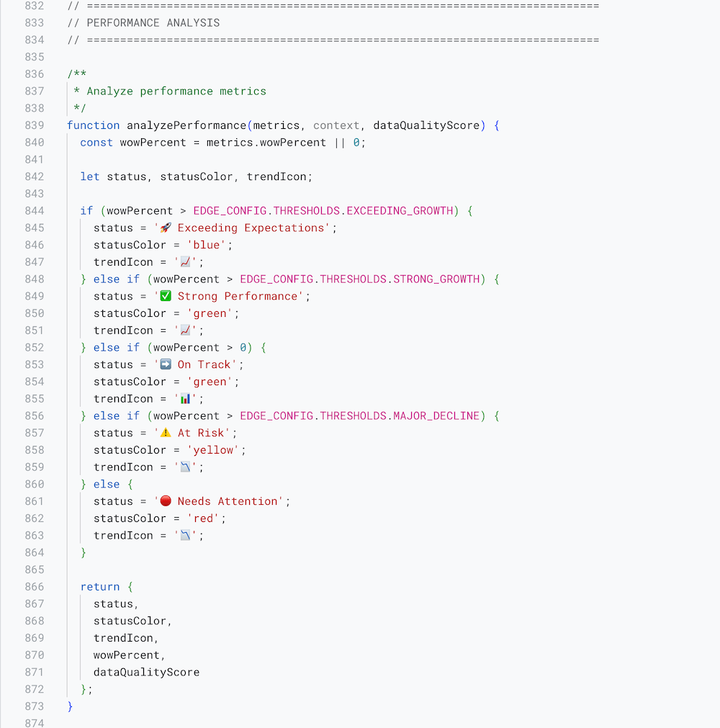Click 'green' string on line 850

[x=210, y=313]
